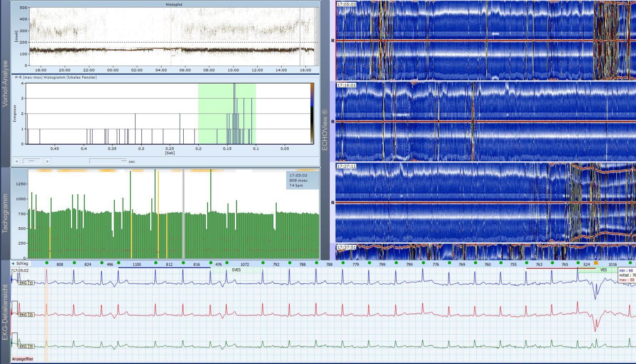Viewport: 636px width, 364px height.
Task: Click the green beat marker before 1100
Action: [118, 263]
